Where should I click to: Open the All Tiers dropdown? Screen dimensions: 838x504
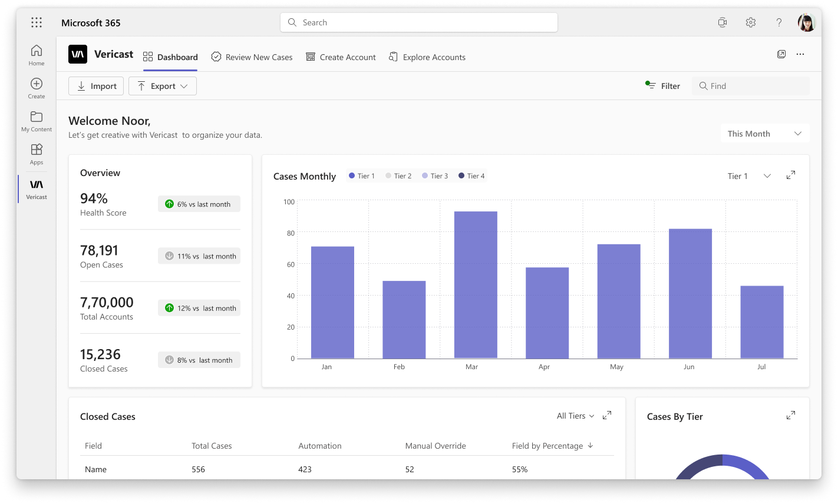pyautogui.click(x=576, y=416)
